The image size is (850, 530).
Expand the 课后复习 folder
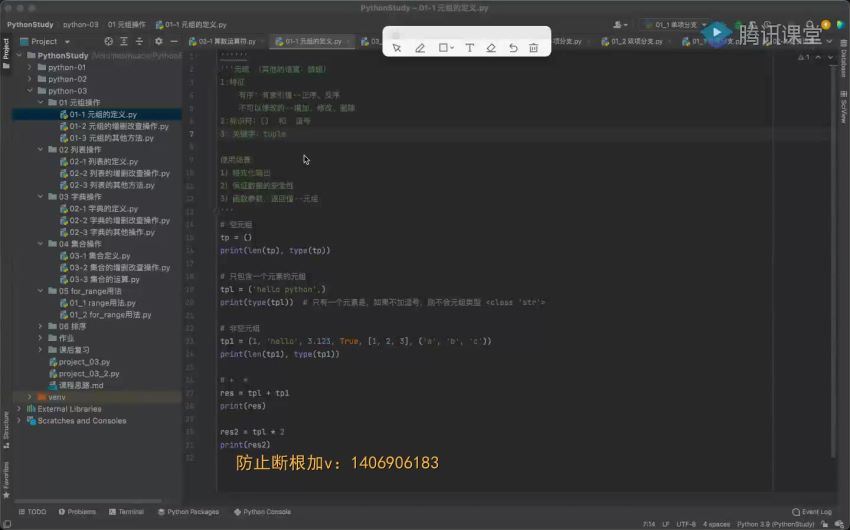click(x=41, y=350)
